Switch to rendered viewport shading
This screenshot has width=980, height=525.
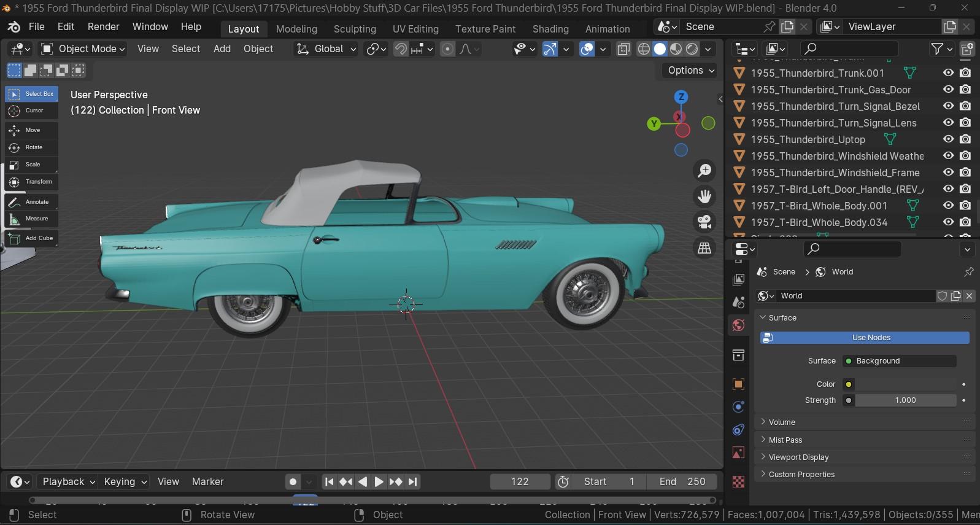pos(692,49)
